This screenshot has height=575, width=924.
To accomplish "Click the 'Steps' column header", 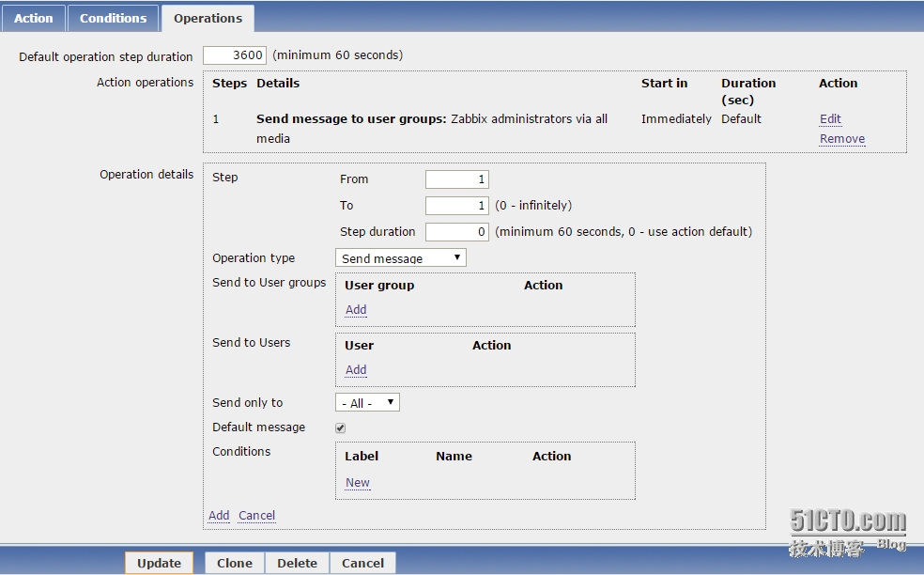I will [229, 84].
